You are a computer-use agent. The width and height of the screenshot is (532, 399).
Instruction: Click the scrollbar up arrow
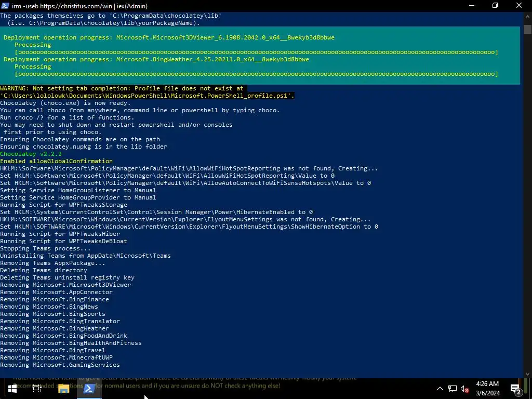tap(527, 16)
